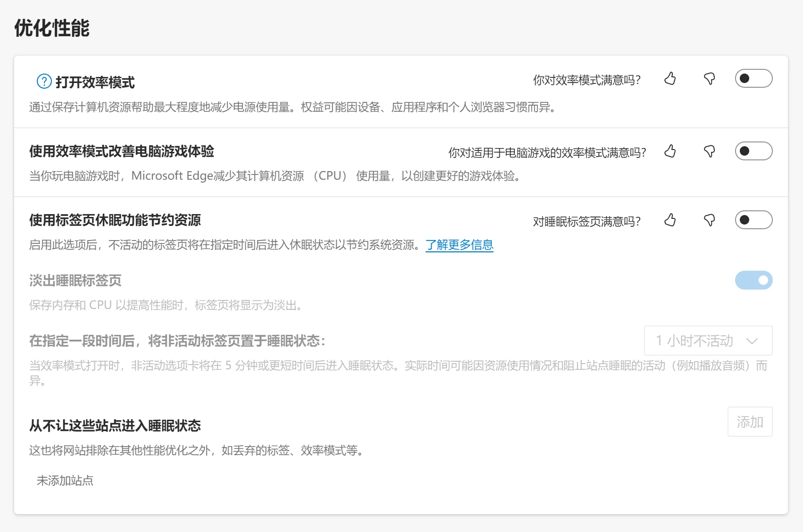Click description 保存内存和 CPU 以提高性能时
This screenshot has width=803, height=532.
point(166,305)
